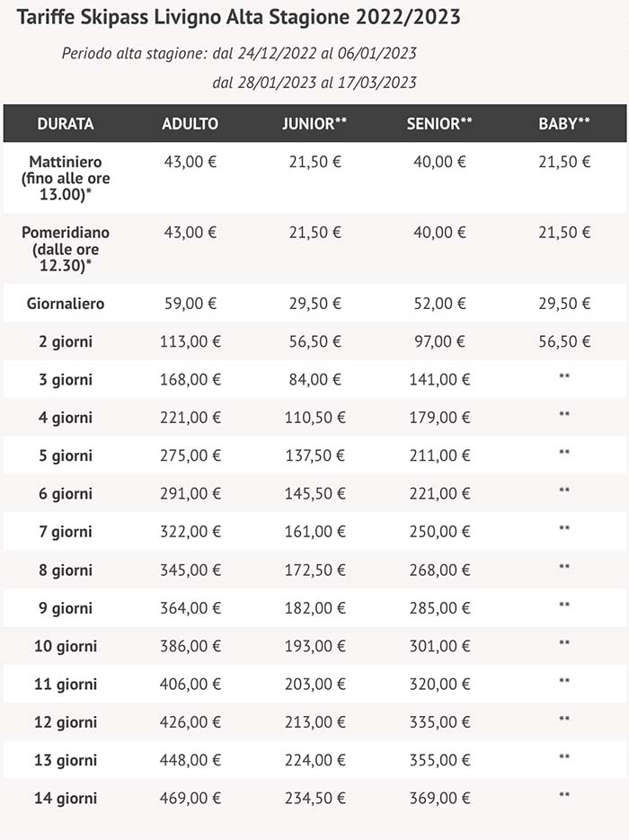629x840 pixels.
Task: Click the 59,00 € Giornaliero adult price
Action: tap(190, 304)
